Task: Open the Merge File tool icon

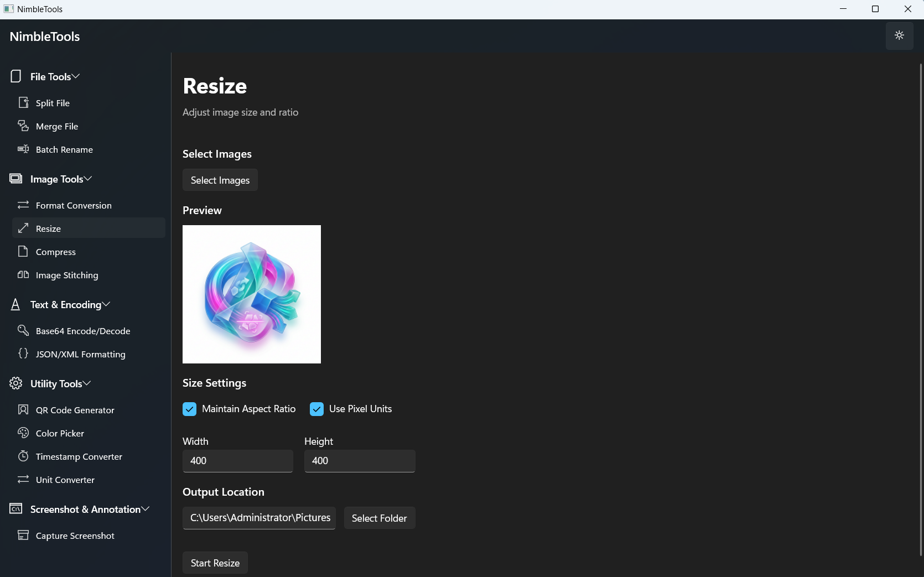Action: [23, 126]
